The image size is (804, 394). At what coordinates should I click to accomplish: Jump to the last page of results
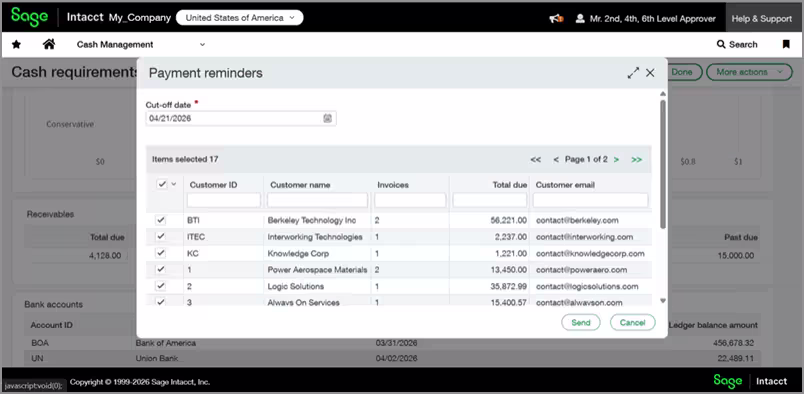tap(636, 160)
